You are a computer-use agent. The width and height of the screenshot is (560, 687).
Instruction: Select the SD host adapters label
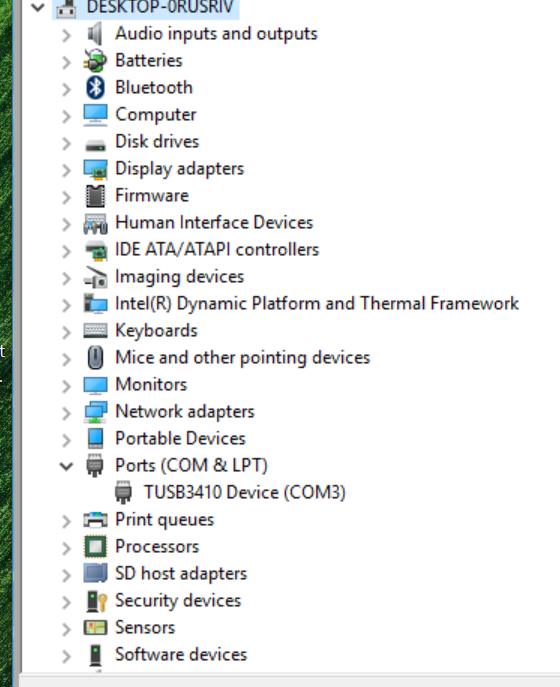click(x=181, y=574)
